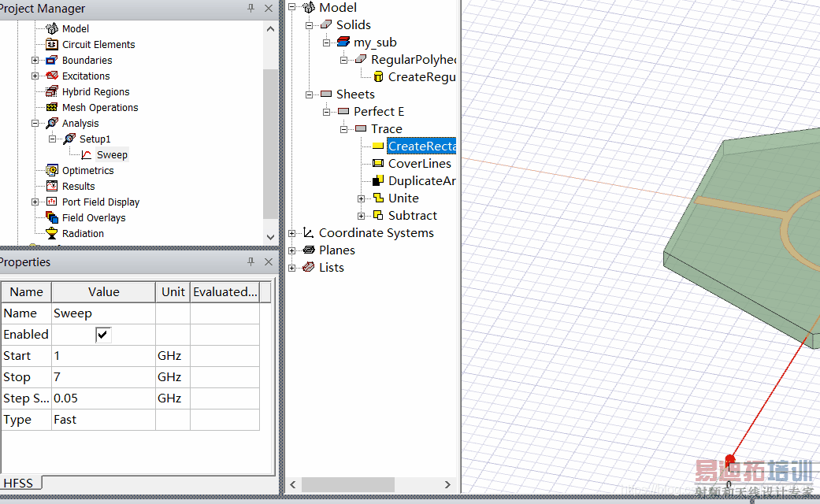820x504 pixels.
Task: Expand the Lists node
Action: (x=291, y=268)
